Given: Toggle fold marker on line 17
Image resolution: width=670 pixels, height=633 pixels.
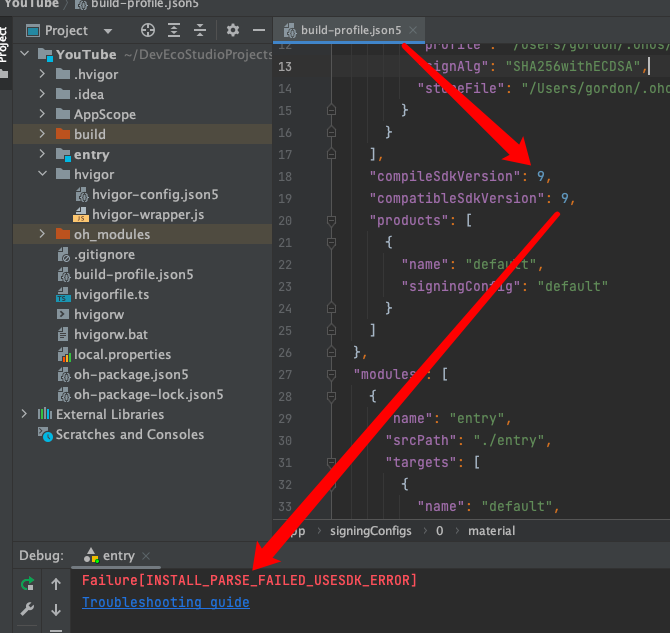Looking at the screenshot, I should click(331, 154).
